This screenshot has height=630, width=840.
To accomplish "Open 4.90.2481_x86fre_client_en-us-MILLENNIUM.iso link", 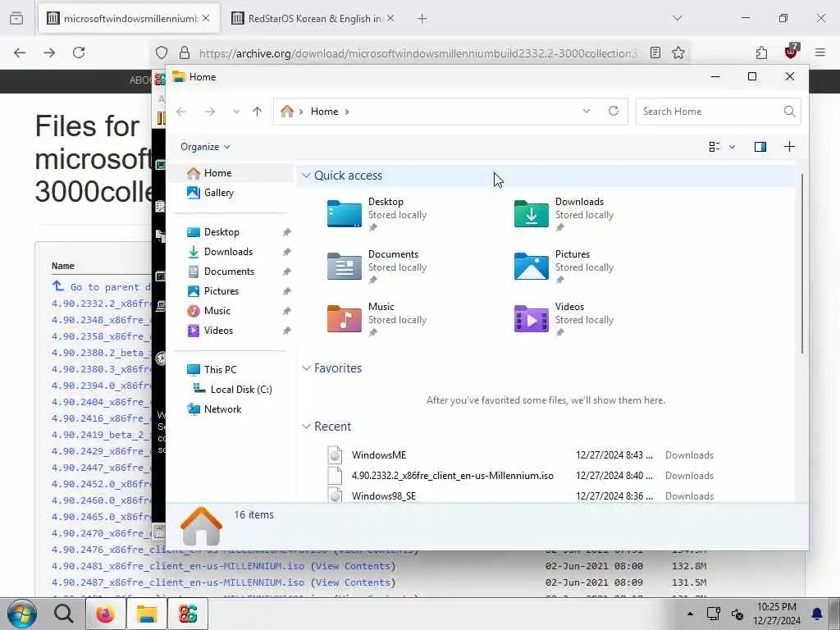I will point(178,566).
